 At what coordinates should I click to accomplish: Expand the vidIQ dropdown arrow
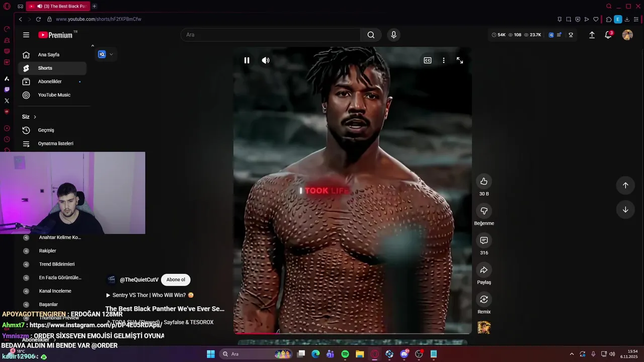111,54
